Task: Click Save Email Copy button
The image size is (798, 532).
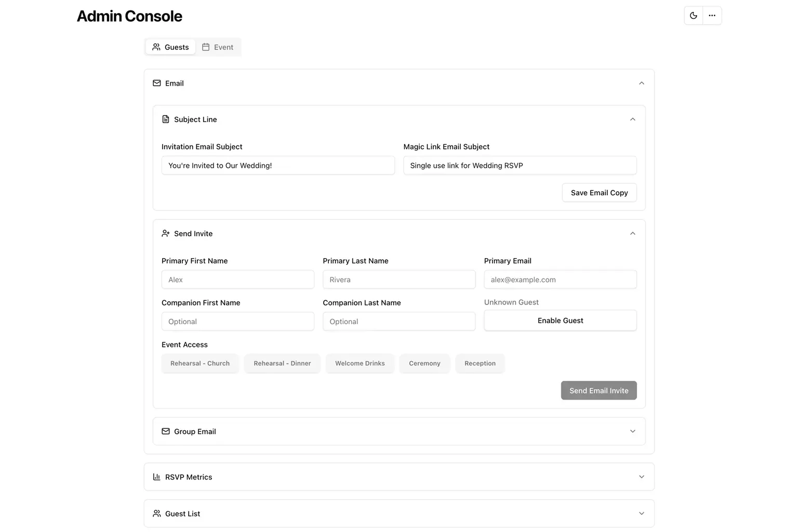Action: [x=600, y=193]
